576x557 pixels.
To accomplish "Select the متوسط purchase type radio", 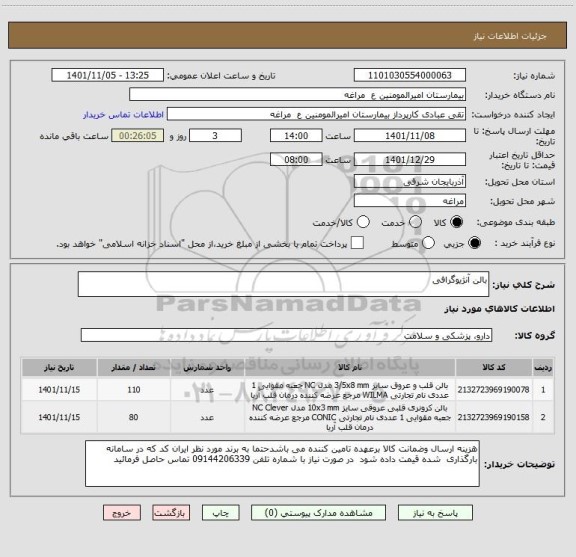I will click(428, 243).
